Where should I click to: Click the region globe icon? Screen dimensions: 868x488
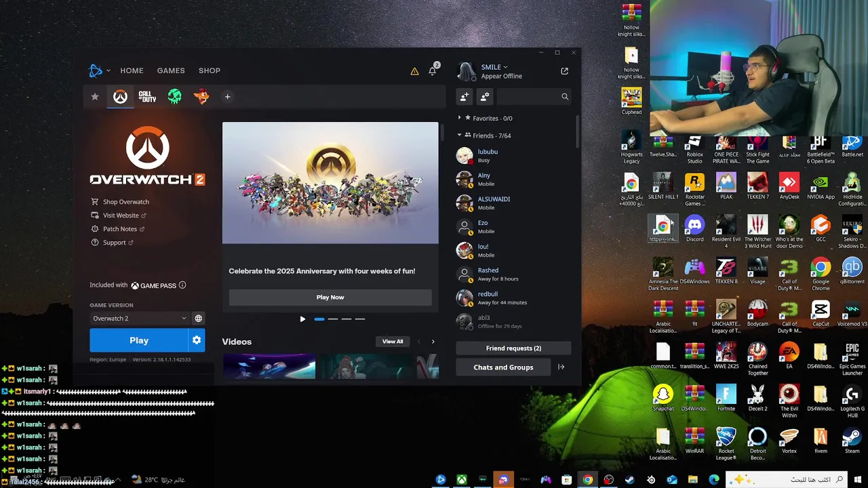(199, 318)
